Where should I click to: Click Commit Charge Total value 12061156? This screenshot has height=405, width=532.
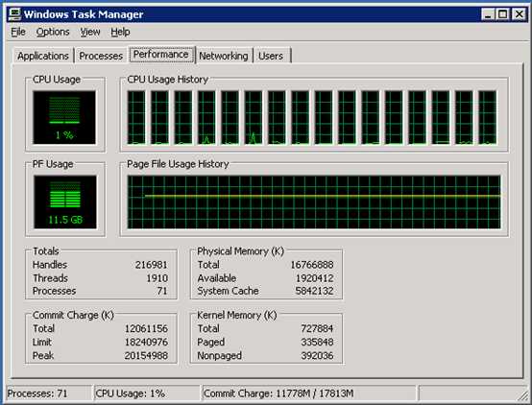[146, 328]
